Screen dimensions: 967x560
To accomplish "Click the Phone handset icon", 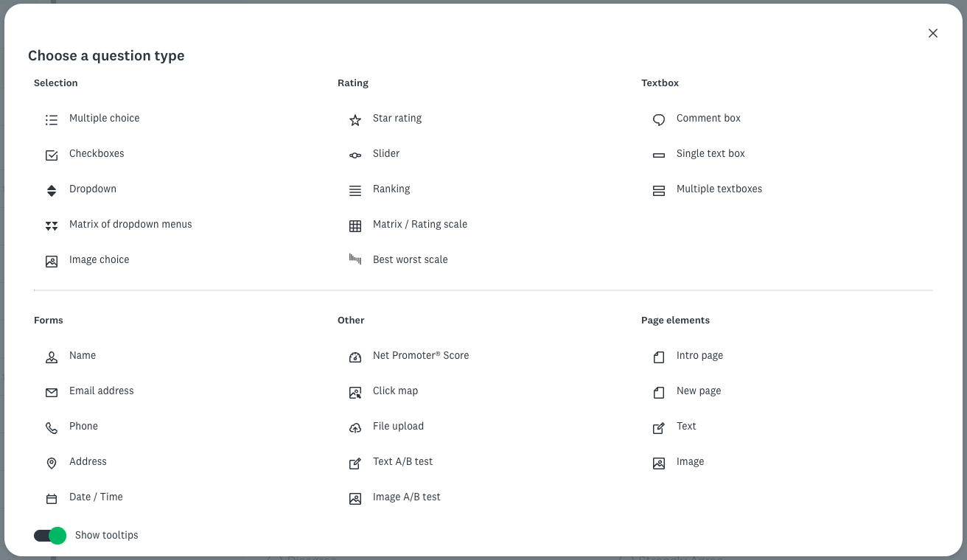I will [x=52, y=428].
